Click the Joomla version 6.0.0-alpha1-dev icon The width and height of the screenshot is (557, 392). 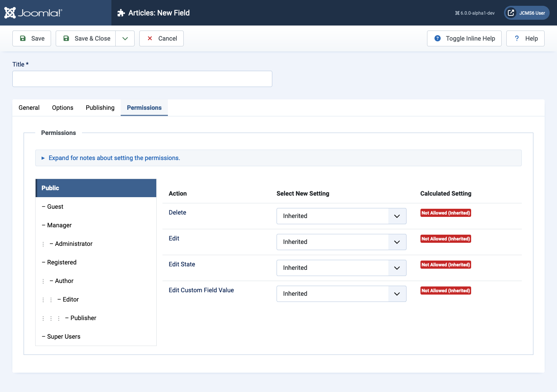pyautogui.click(x=457, y=13)
